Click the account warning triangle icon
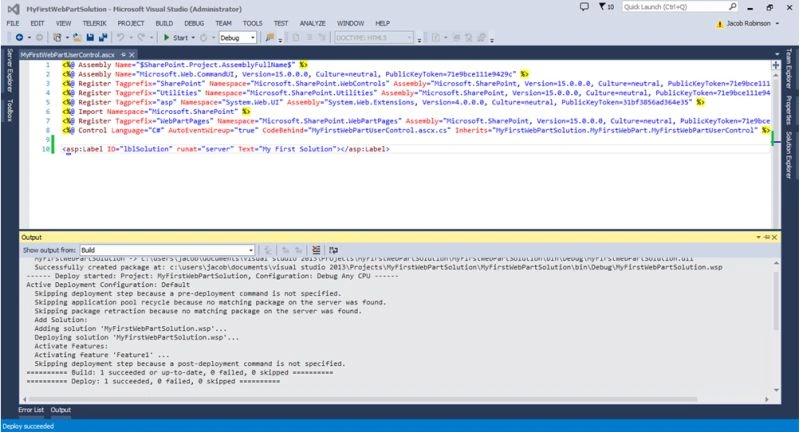Viewport: 800px width, 432px height. tap(720, 24)
